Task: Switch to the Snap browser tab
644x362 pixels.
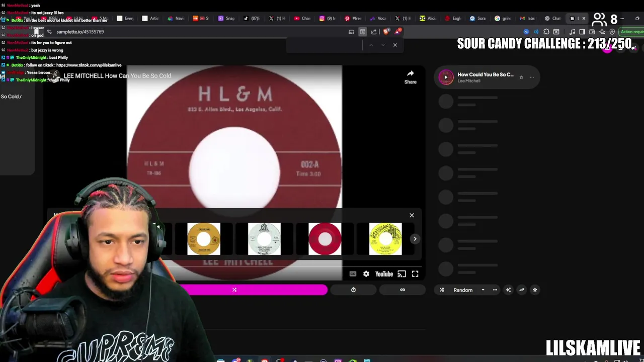Action: [x=226, y=18]
